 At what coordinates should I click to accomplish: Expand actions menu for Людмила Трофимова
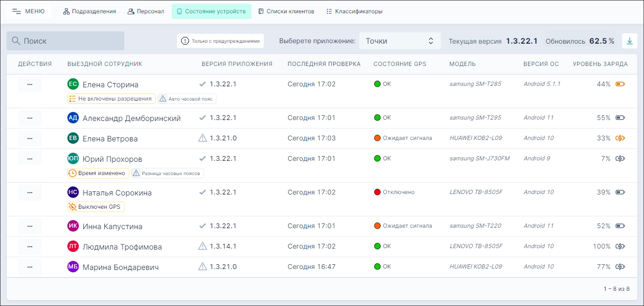30,247
